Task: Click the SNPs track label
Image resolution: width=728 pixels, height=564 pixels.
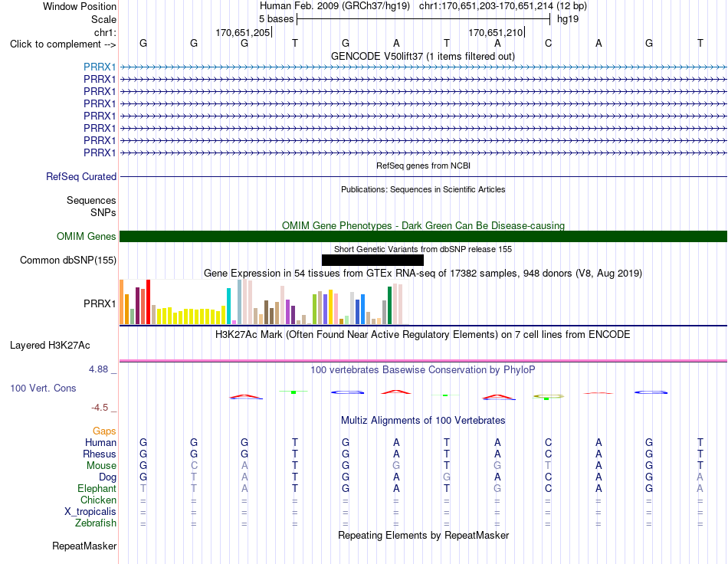Action: (x=103, y=212)
